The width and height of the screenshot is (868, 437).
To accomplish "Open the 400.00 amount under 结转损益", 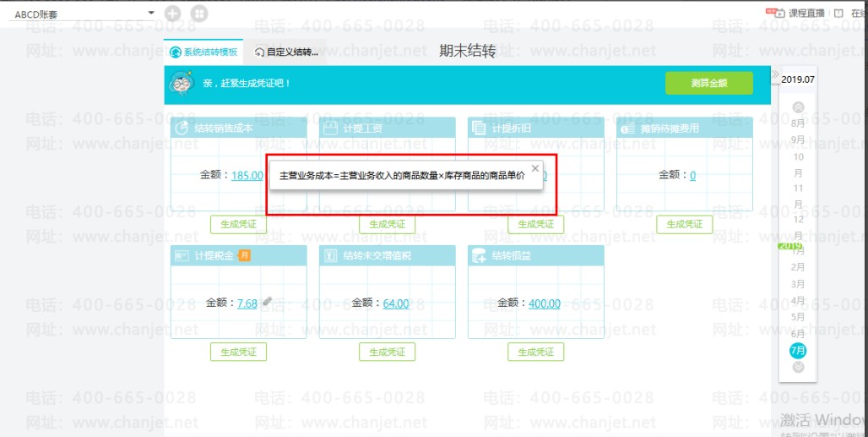I will 544,303.
